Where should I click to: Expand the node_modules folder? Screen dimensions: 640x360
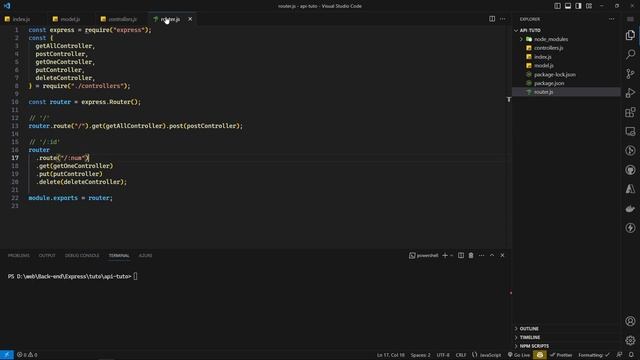pos(567,39)
